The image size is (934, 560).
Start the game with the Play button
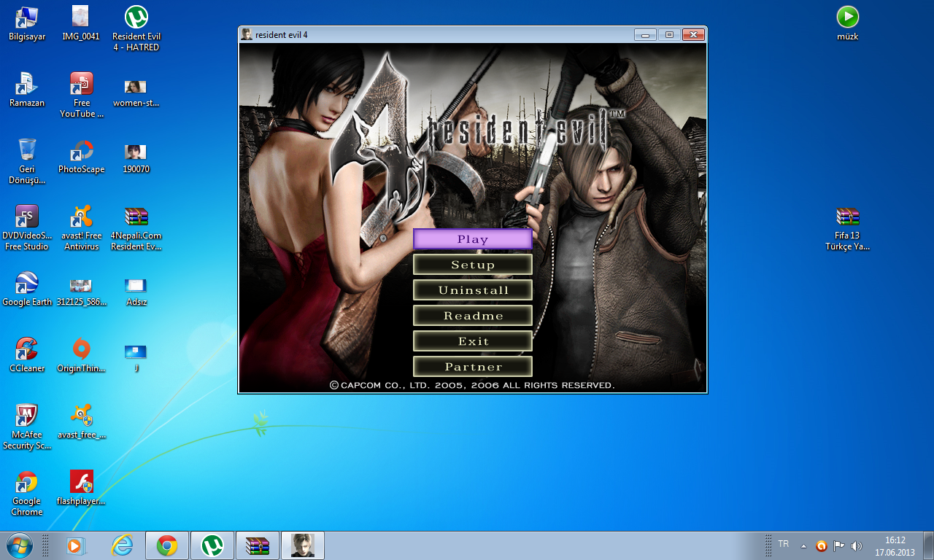pos(473,239)
